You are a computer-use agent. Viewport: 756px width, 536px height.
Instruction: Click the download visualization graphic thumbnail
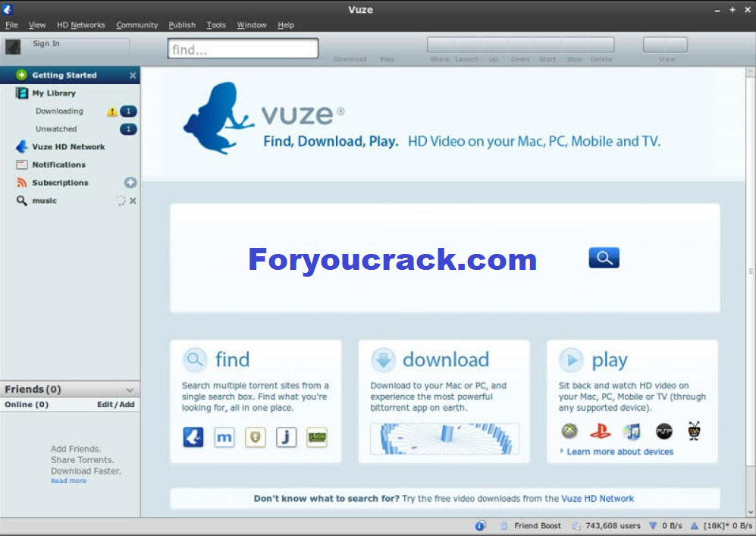click(x=444, y=438)
